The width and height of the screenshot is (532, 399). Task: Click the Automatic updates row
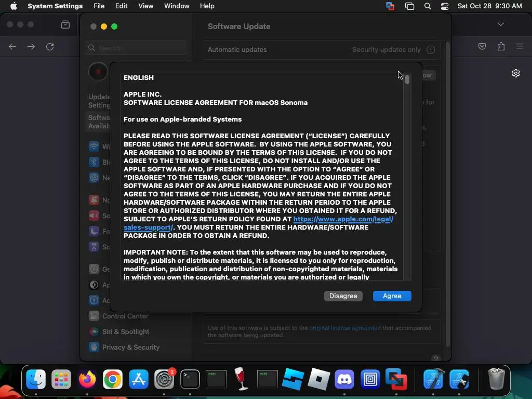[x=322, y=50]
